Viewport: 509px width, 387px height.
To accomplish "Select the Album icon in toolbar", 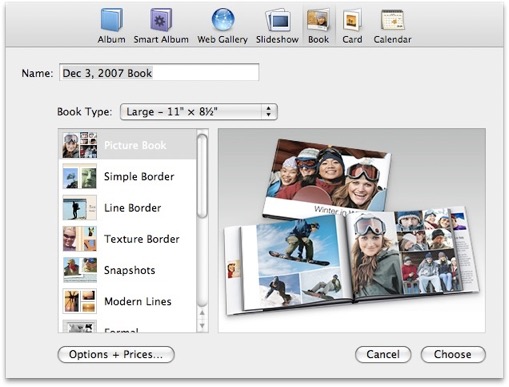I will pyautogui.click(x=112, y=20).
